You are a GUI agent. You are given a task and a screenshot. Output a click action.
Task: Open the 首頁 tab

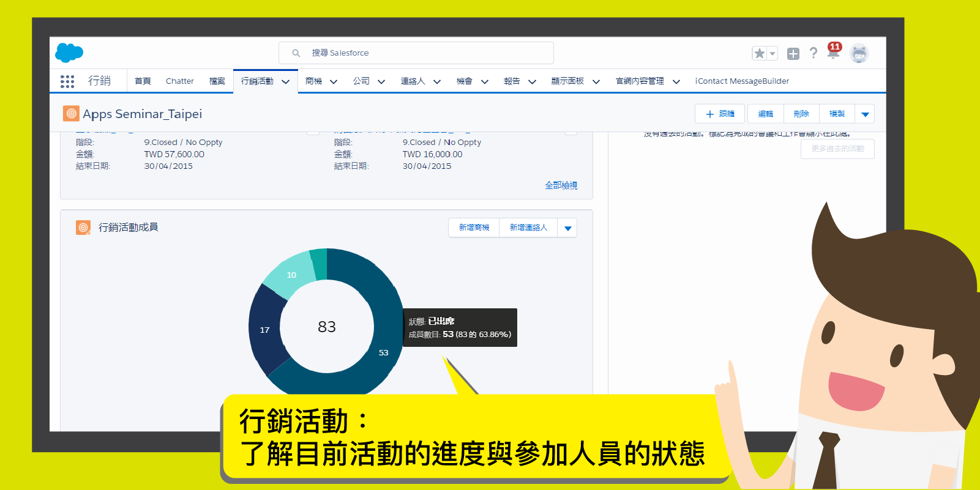coord(143,81)
